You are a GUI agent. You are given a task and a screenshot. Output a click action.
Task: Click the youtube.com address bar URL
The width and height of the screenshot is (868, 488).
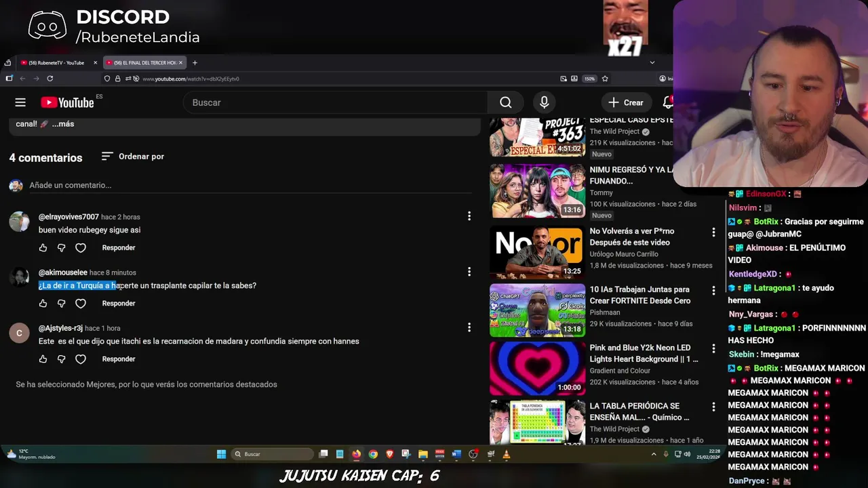click(x=191, y=79)
